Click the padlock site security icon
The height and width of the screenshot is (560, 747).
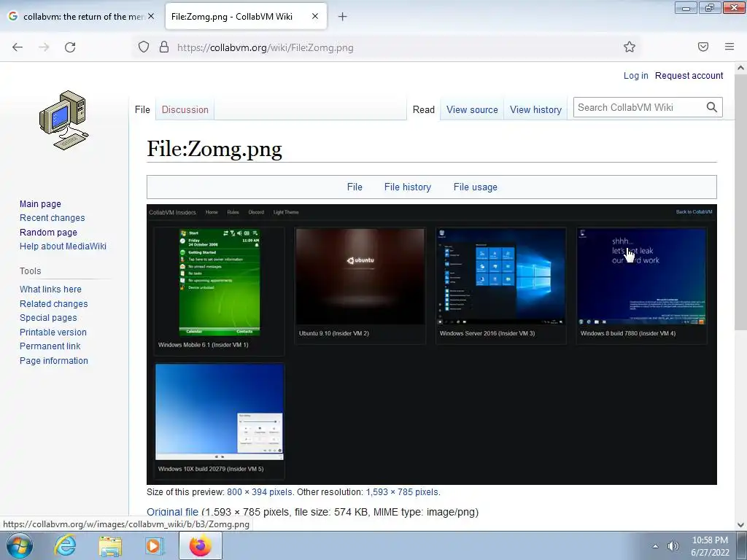(164, 47)
